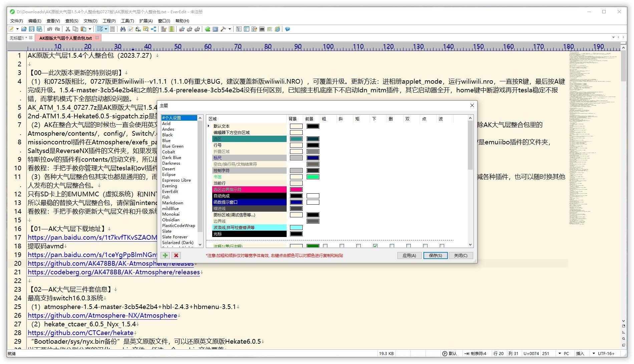
Task: Click the Redo arrow icon
Action: click(x=57, y=29)
